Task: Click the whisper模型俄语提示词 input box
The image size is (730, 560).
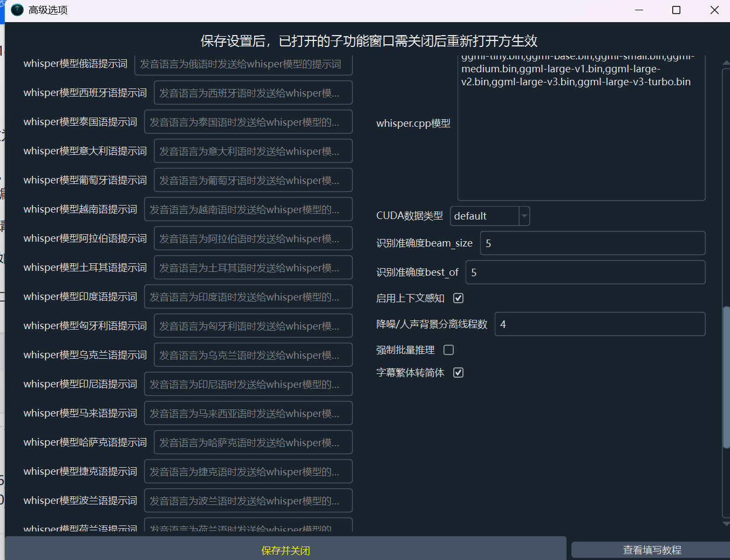Action: [244, 63]
